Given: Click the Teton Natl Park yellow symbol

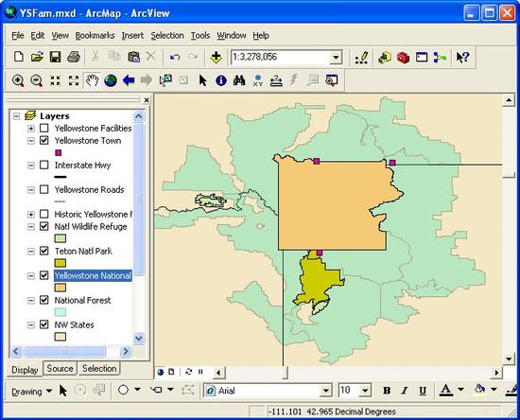Looking at the screenshot, I should coord(60,263).
